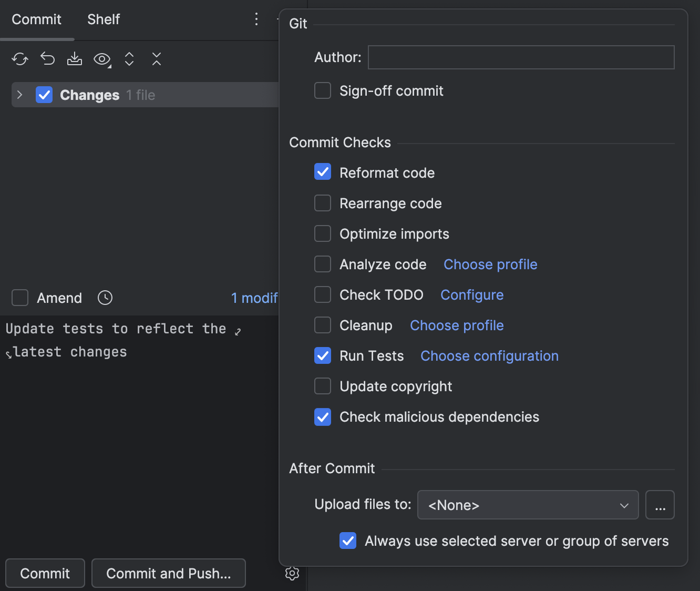Check the Sign-off commit option
700x591 pixels.
coord(322,90)
